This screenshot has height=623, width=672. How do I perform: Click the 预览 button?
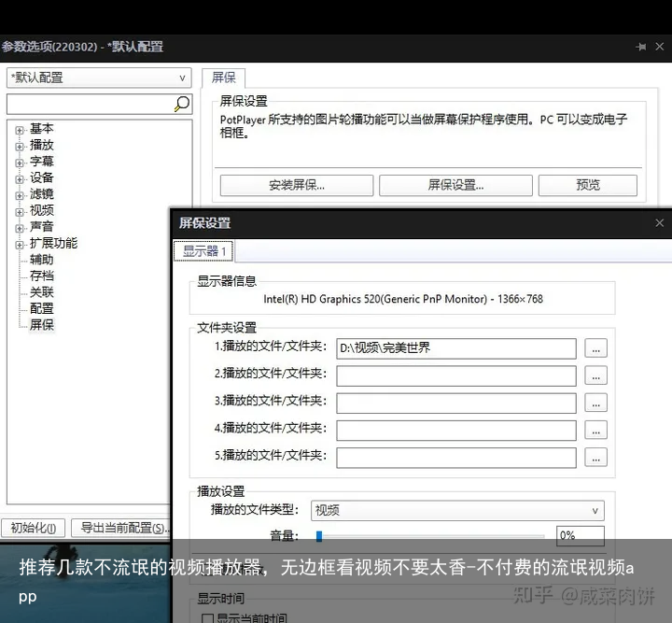pos(588,185)
